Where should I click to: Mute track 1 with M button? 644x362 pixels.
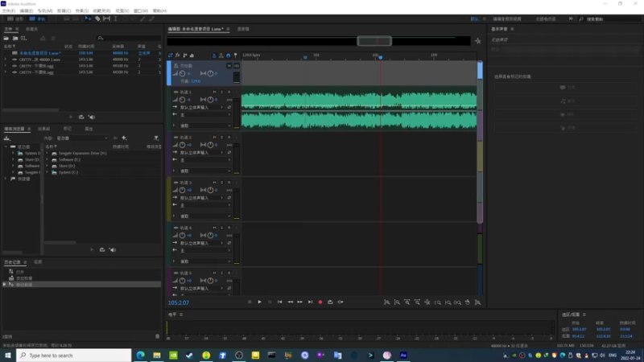(x=213, y=92)
